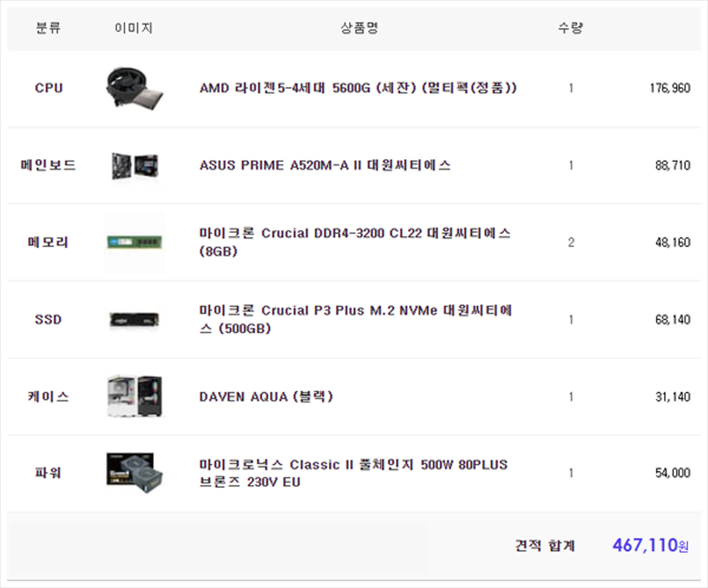Image resolution: width=708 pixels, height=588 pixels.
Task: Click quantity 1 in the 케이스 row
Action: point(571,397)
